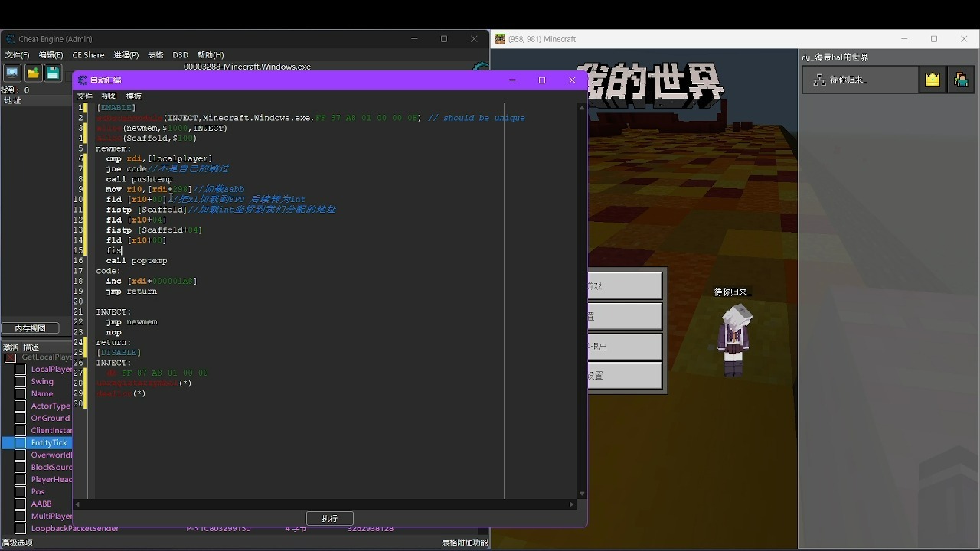The image size is (980, 551).
Task: Click the 地址 column header
Action: click(13, 100)
